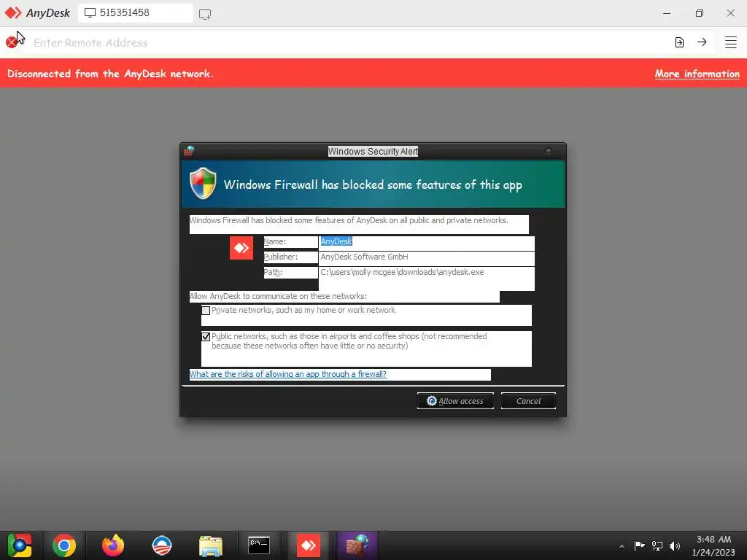Click the AnyDesk logo in the dialog
Image resolution: width=747 pixels, height=560 pixels.
coord(241,248)
